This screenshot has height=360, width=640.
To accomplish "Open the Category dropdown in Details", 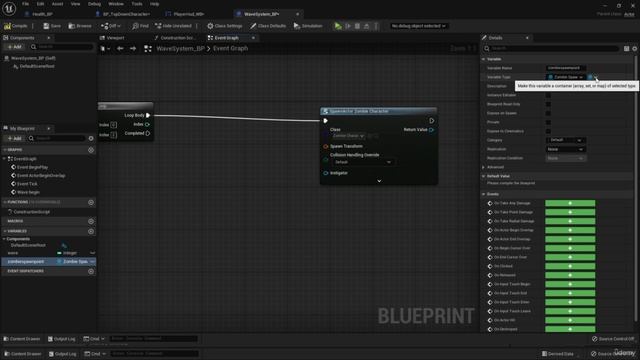I will pyautogui.click(x=566, y=140).
